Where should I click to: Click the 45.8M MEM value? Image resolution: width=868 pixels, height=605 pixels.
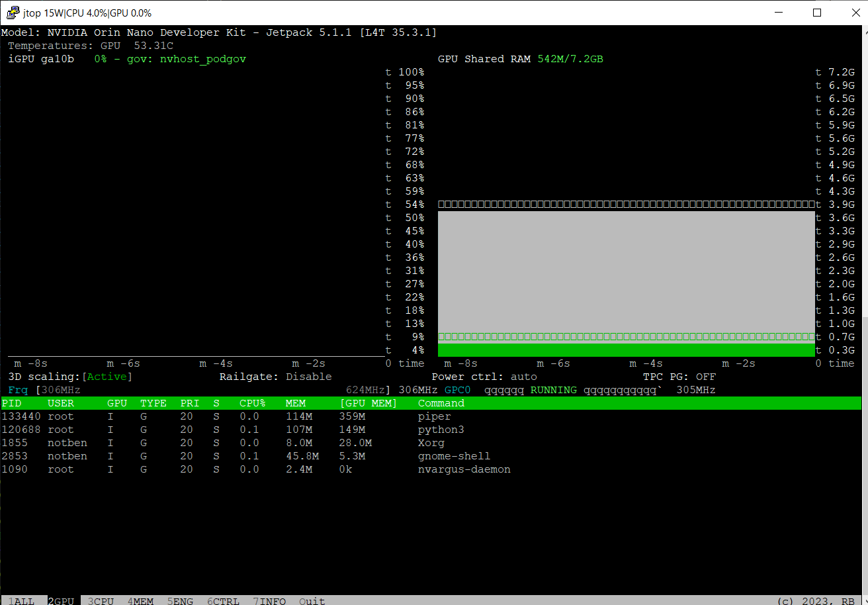[x=302, y=456]
